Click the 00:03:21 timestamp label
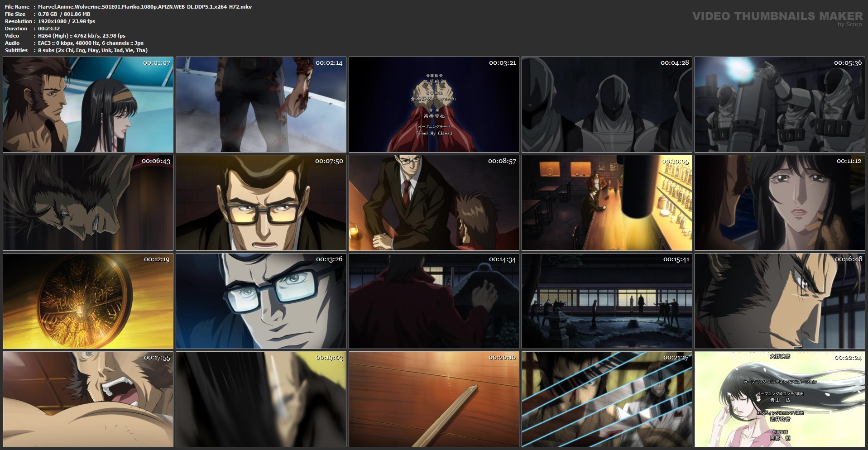The image size is (868, 450). click(x=502, y=63)
